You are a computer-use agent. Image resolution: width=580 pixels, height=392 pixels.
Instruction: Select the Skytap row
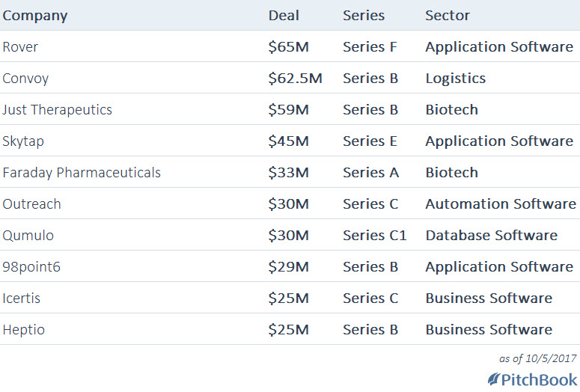coord(290,141)
